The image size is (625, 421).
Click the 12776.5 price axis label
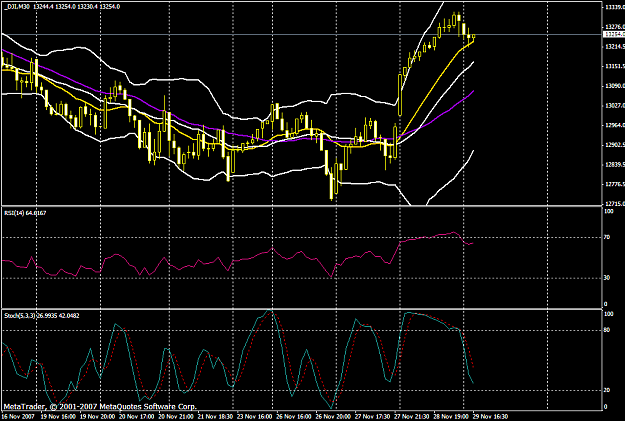pyautogui.click(x=614, y=184)
